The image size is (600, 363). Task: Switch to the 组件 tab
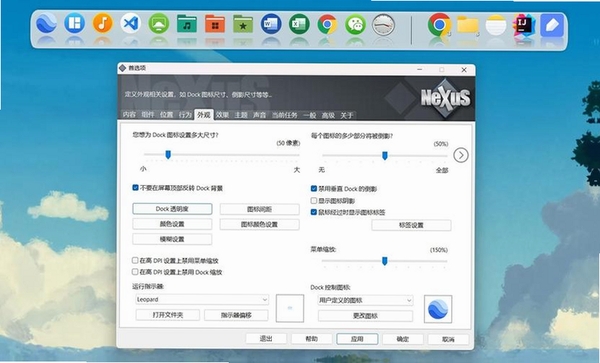coord(148,114)
